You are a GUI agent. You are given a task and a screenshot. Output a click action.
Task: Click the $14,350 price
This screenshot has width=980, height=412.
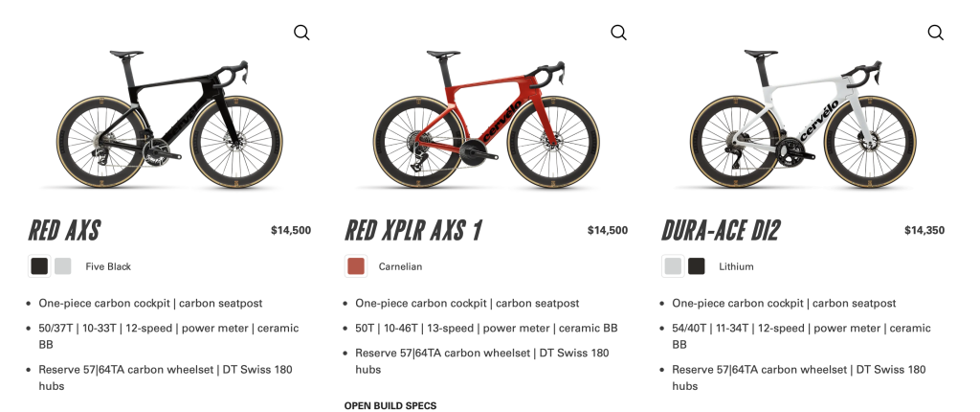(924, 230)
